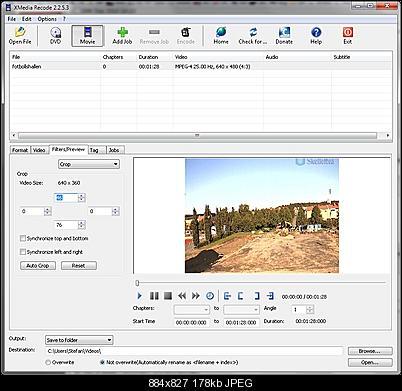Click the Start Time input field
The height and width of the screenshot is (391, 402).
pos(192,322)
